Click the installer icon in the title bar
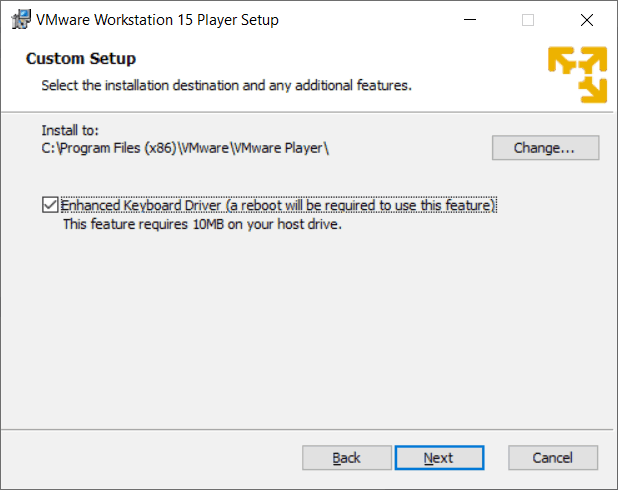618x490 pixels. point(18,20)
